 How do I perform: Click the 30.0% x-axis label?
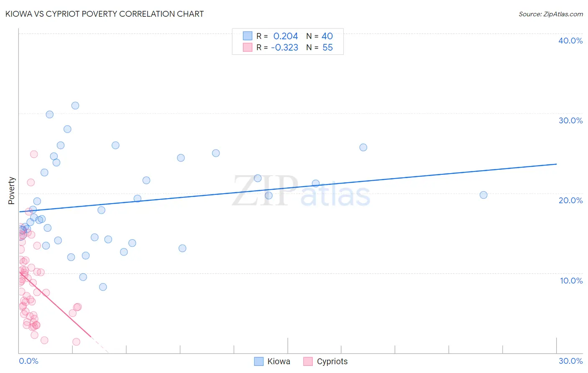click(570, 361)
